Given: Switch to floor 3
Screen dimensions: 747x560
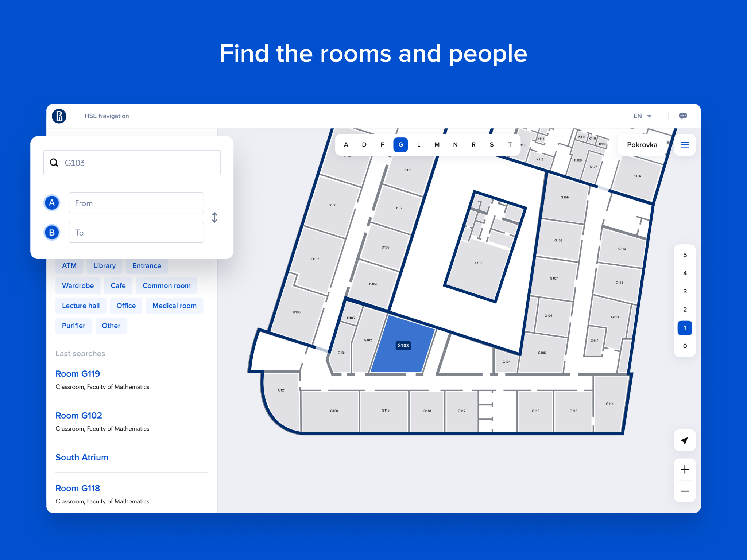Looking at the screenshot, I should click(x=685, y=291).
